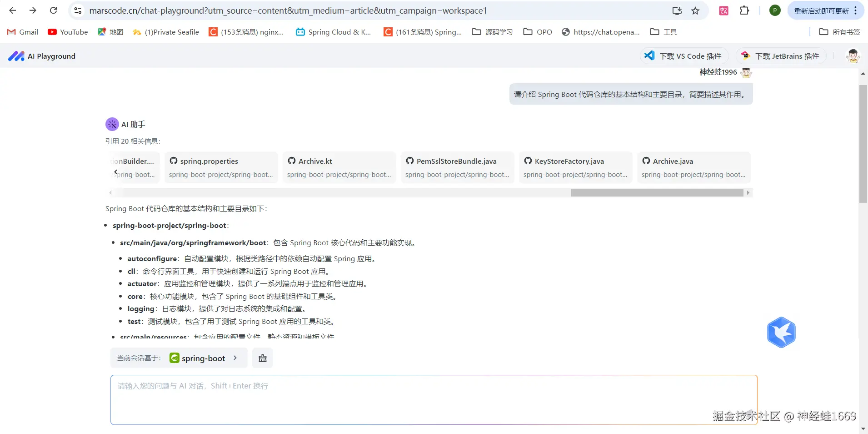Click the green Spring Boot leaf icon
This screenshot has width=868, height=434.
click(x=175, y=358)
